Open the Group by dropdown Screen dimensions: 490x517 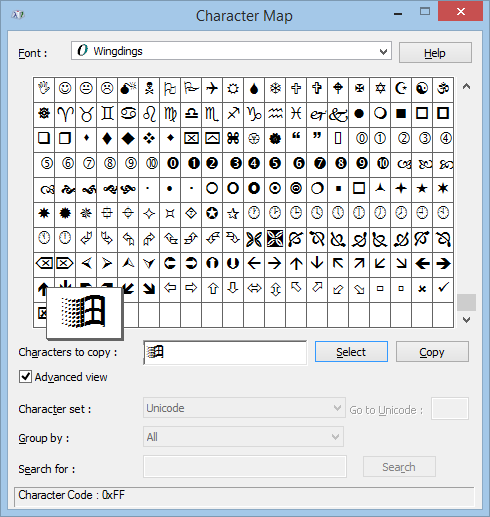coord(335,437)
